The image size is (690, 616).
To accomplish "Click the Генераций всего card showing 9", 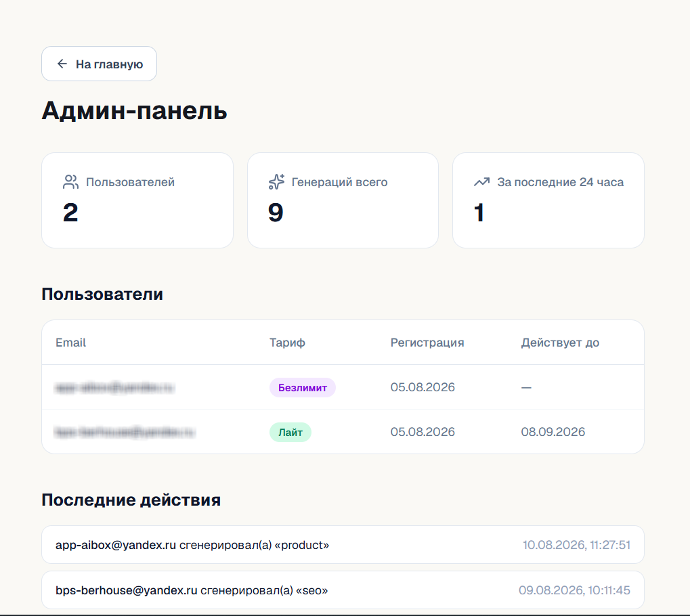I will click(x=343, y=200).
